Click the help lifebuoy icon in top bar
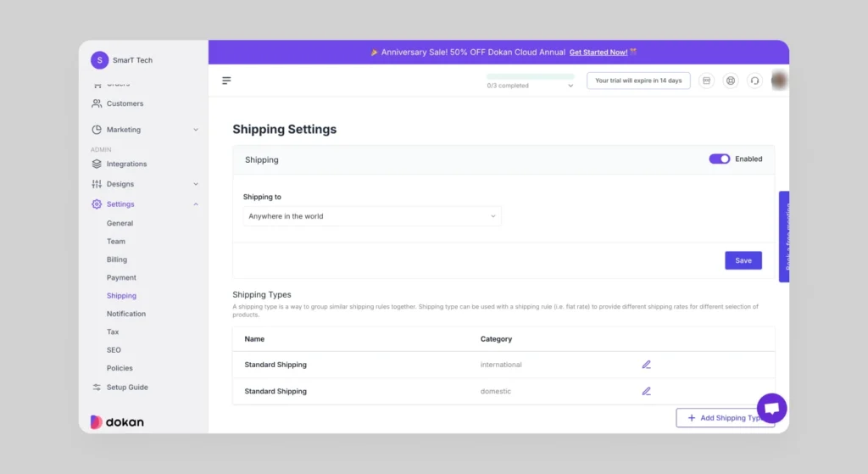This screenshot has width=868, height=474. coord(731,81)
